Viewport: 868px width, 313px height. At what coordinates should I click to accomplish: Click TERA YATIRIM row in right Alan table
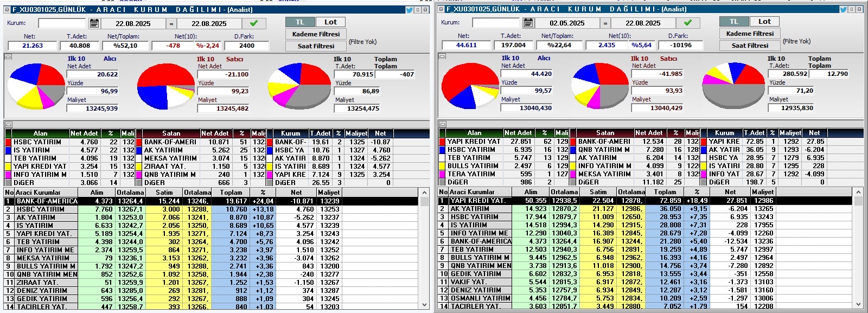click(x=504, y=174)
